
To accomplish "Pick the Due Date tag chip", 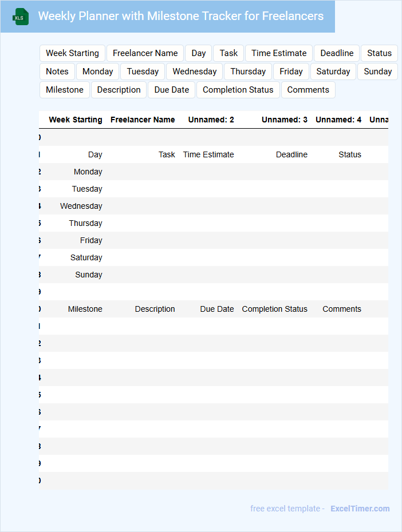I will (x=171, y=90).
